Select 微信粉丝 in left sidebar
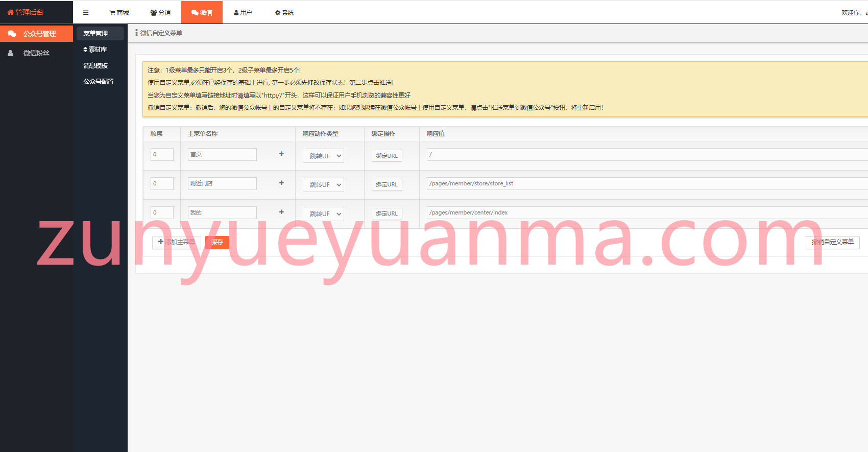The height and width of the screenshot is (452, 868). pos(36,53)
